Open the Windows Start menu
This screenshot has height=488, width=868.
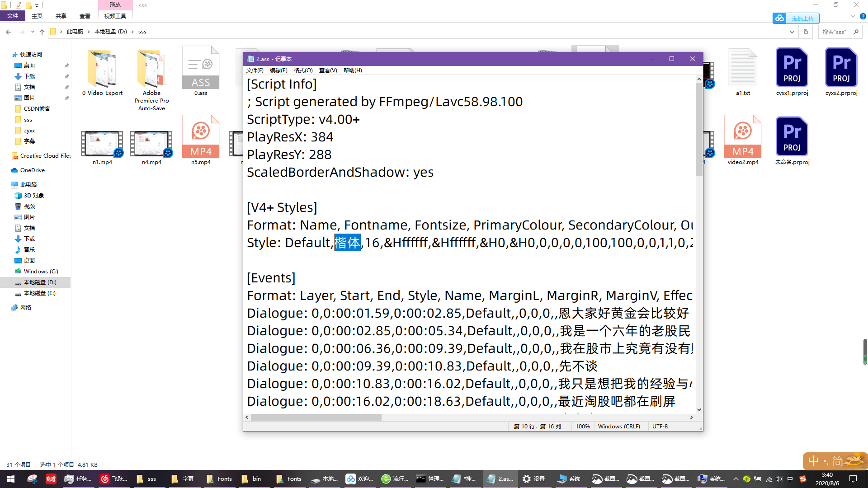tap(10, 479)
